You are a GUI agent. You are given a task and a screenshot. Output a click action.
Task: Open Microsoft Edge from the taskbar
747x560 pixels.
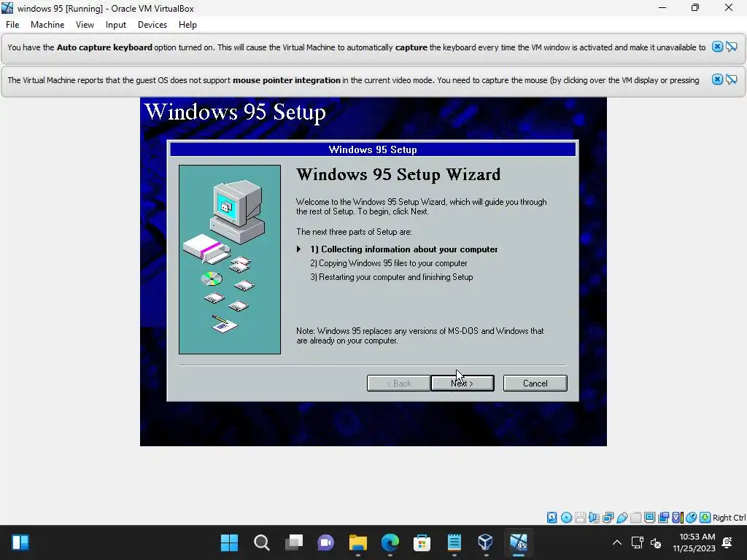[390, 542]
